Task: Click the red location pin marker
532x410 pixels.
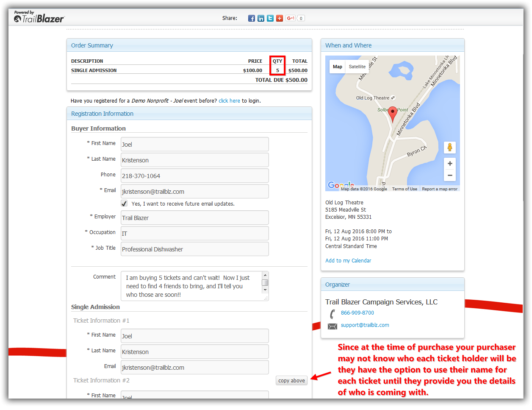Action: pos(393,114)
